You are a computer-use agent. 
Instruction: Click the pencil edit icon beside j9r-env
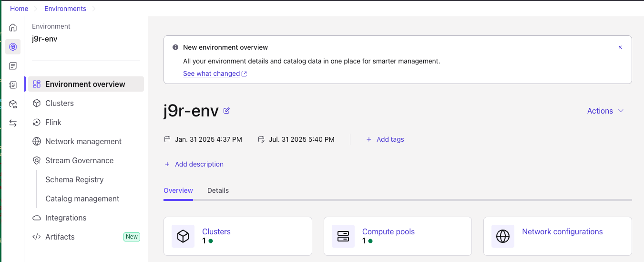point(226,111)
